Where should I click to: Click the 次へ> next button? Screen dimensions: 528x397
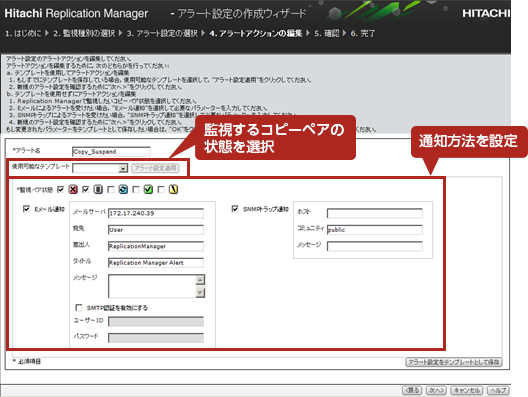436,390
